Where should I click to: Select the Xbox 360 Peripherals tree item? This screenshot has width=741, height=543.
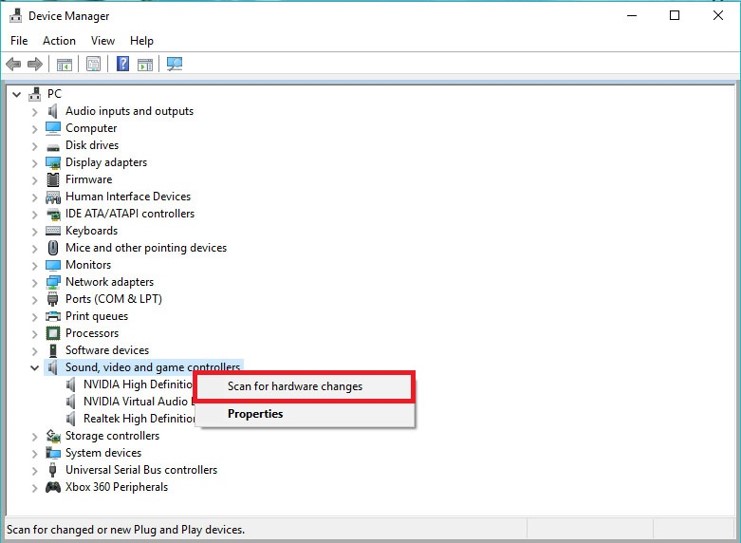tap(116, 487)
